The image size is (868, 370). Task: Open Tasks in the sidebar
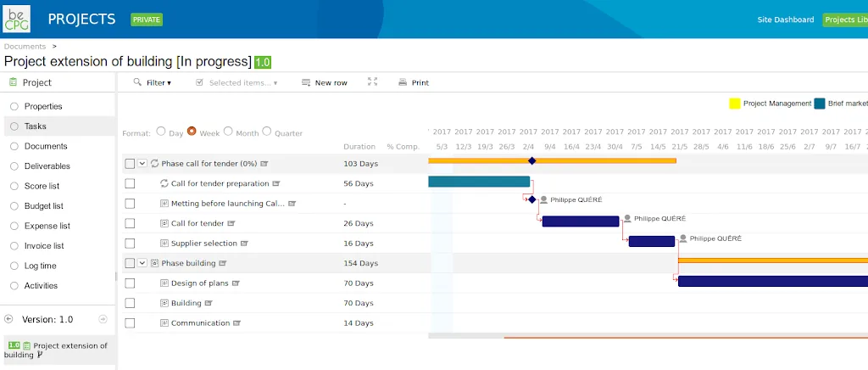pos(36,126)
